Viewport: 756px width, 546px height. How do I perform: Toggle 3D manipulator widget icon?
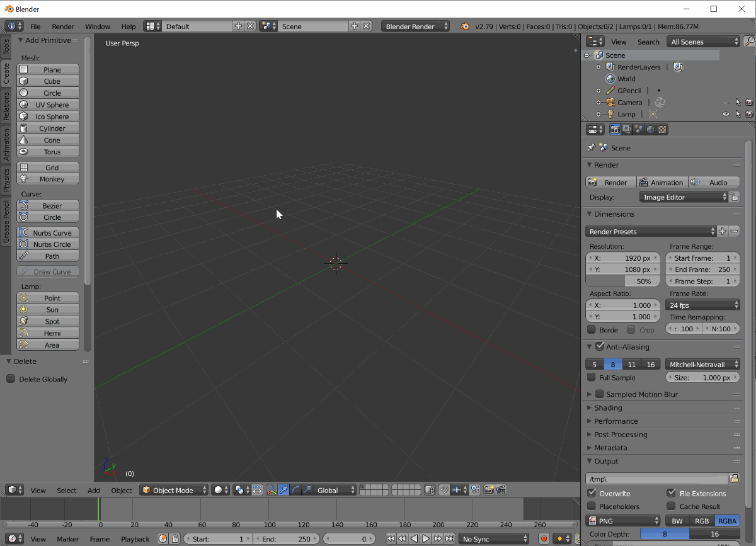click(x=272, y=490)
